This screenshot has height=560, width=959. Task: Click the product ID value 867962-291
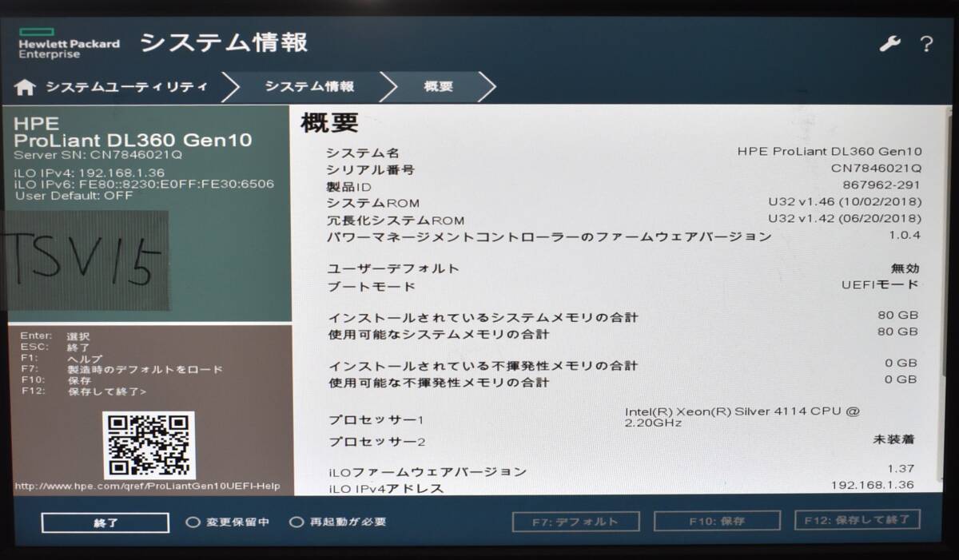(881, 185)
